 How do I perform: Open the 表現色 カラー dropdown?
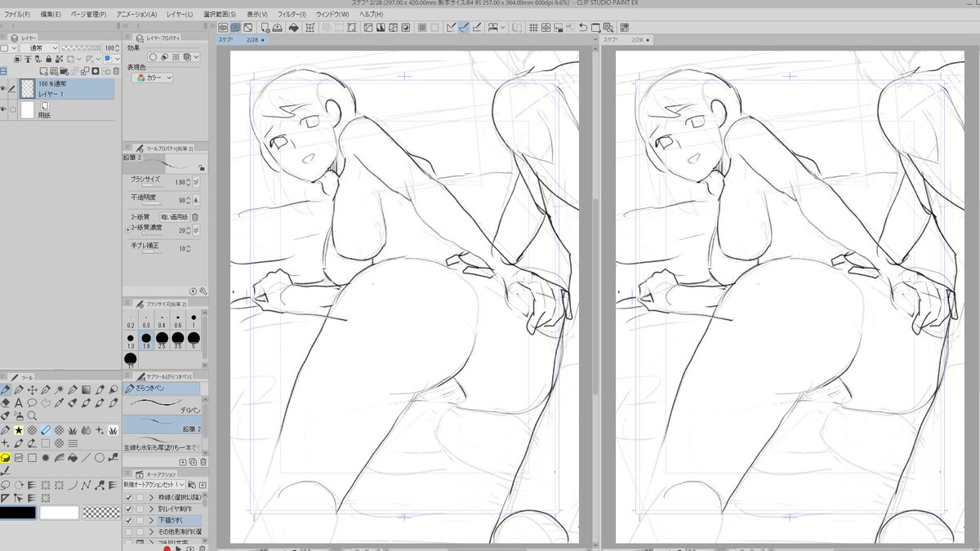[x=152, y=78]
